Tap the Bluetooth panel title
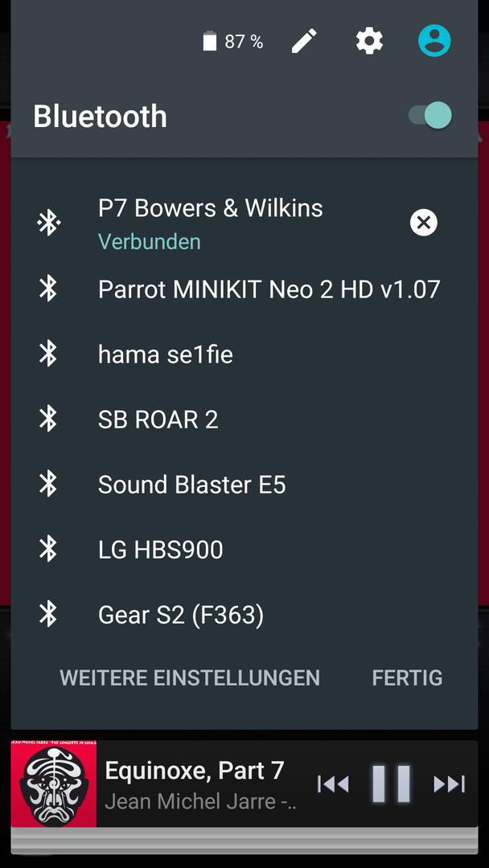Image resolution: width=489 pixels, height=868 pixels. [x=101, y=117]
